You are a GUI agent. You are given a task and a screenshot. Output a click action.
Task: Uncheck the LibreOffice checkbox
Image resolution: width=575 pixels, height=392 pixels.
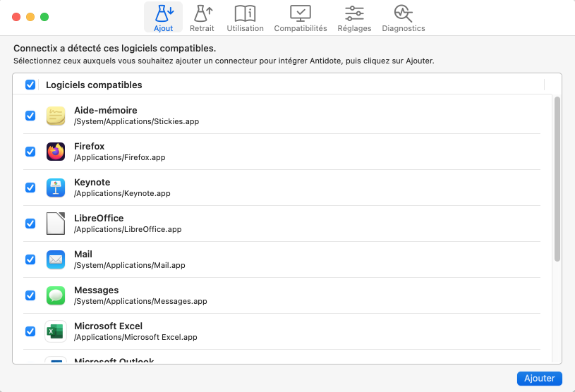(x=30, y=223)
